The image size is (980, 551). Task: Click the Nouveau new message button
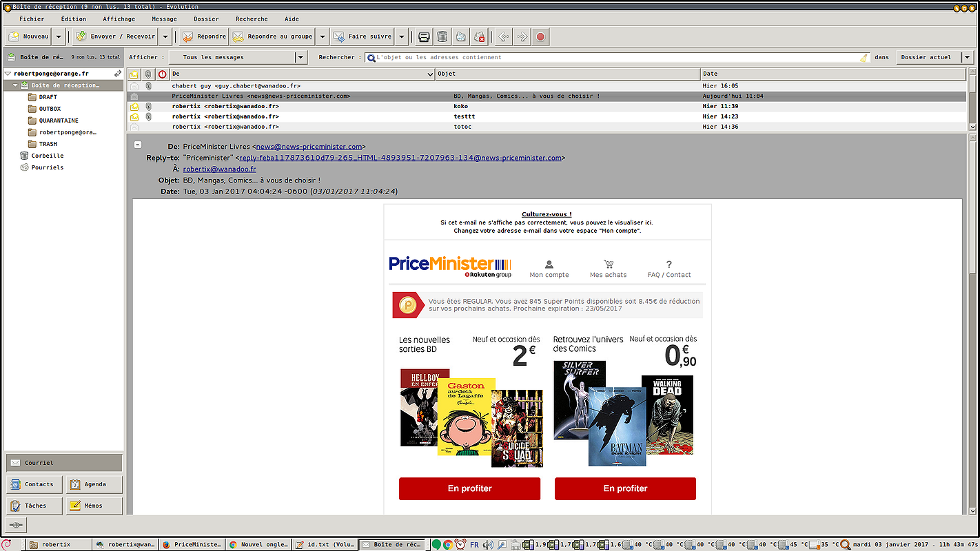[x=29, y=37]
